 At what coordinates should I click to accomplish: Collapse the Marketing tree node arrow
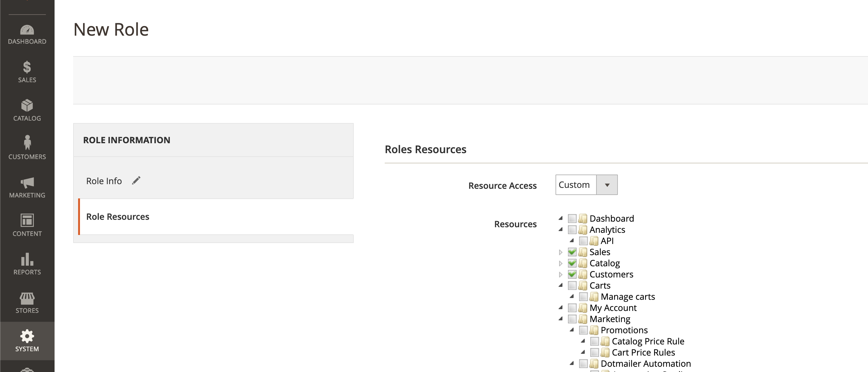pos(560,319)
